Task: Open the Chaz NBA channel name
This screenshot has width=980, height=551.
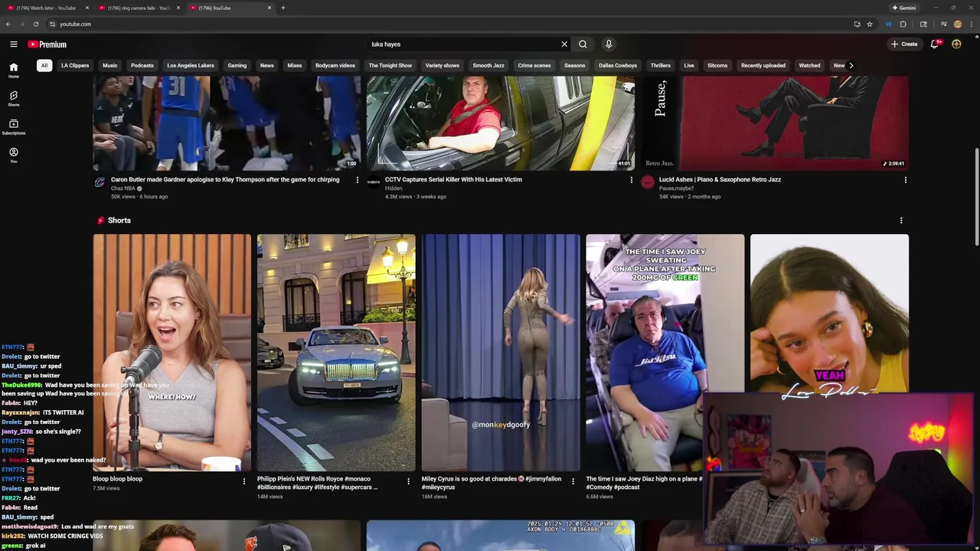Action: (123, 188)
